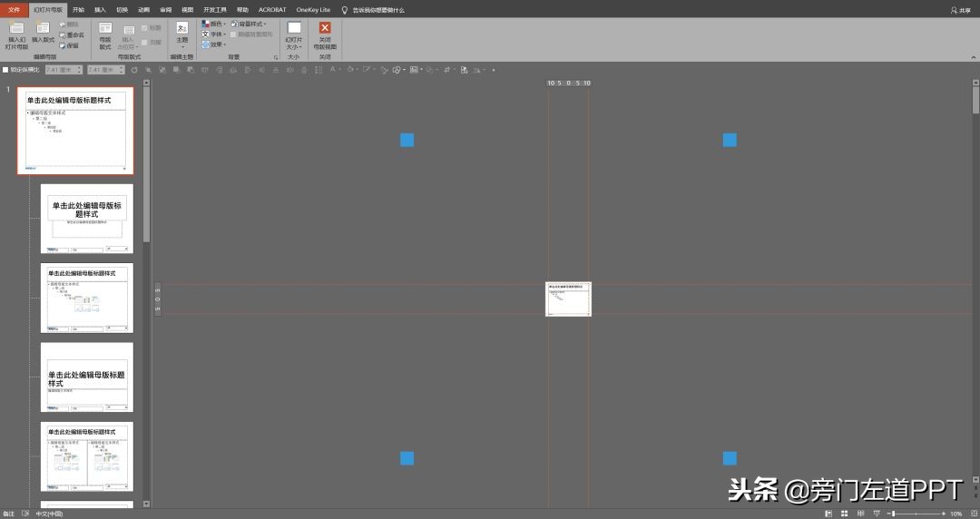Image resolution: width=980 pixels, height=519 pixels.
Task: Select the first slide master thumbnail
Action: [x=75, y=130]
